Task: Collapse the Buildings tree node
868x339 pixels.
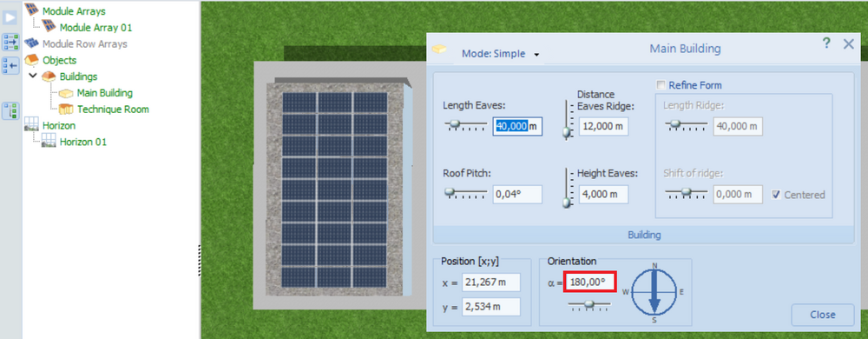Action: click(32, 76)
